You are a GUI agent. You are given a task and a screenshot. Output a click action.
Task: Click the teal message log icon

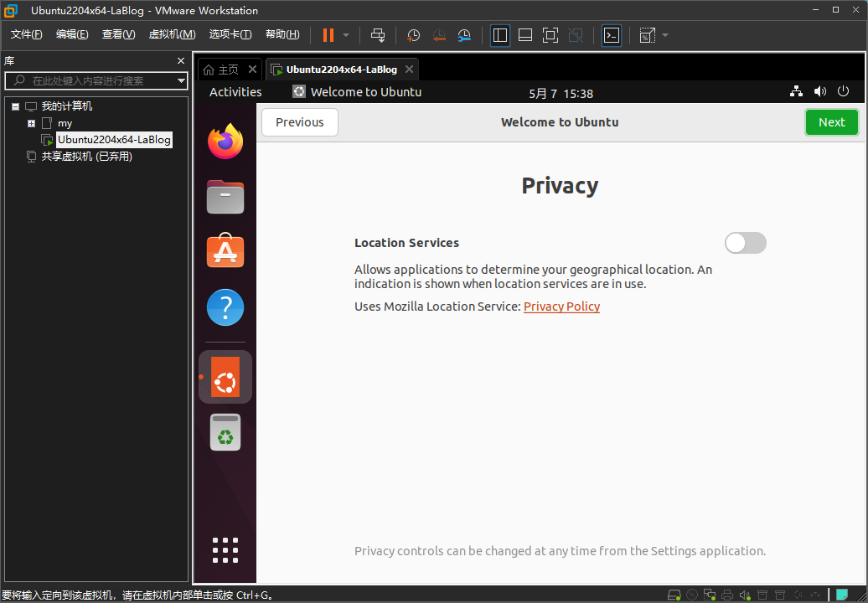tap(842, 595)
